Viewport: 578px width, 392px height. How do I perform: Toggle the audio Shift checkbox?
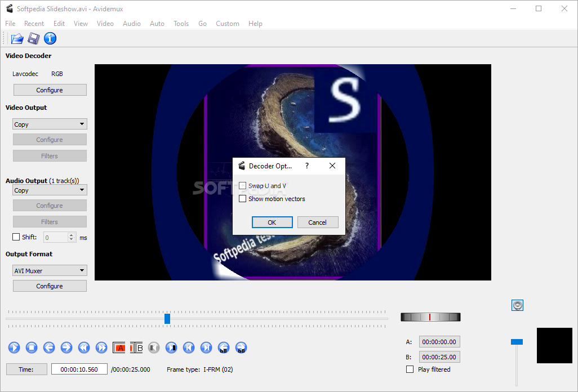16,237
